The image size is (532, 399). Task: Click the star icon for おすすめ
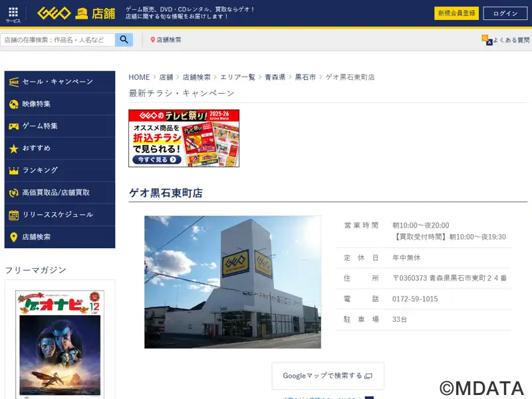(x=13, y=148)
